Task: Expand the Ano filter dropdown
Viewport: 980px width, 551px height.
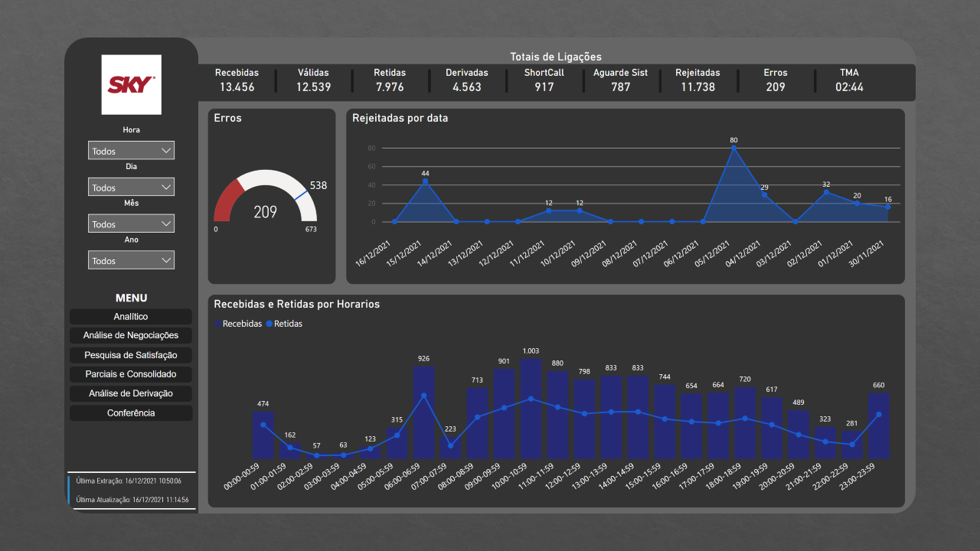Action: click(x=131, y=260)
